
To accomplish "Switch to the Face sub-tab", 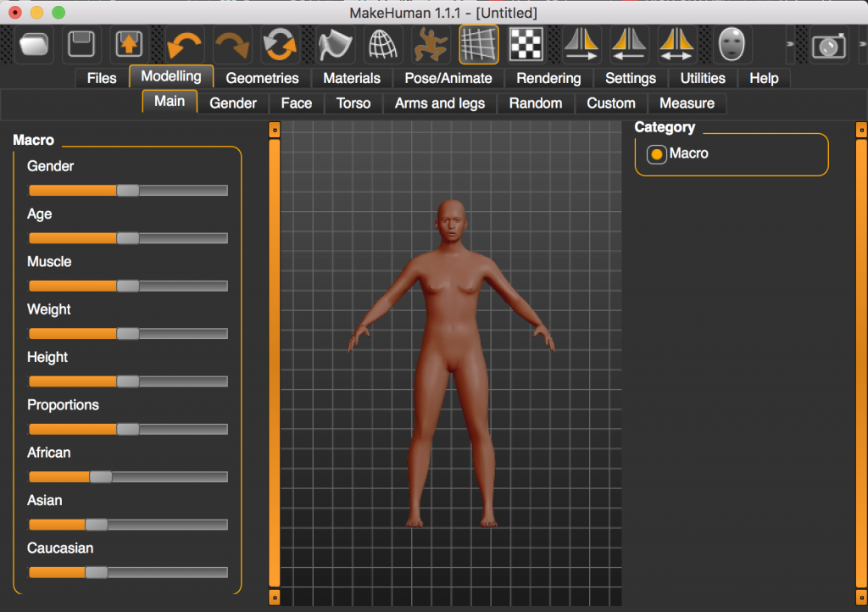I will point(296,103).
